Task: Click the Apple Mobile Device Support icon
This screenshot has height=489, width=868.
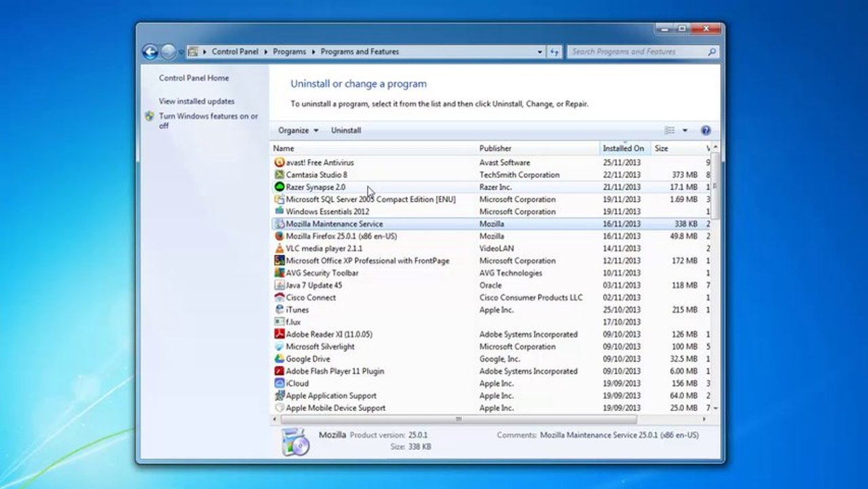Action: click(279, 407)
